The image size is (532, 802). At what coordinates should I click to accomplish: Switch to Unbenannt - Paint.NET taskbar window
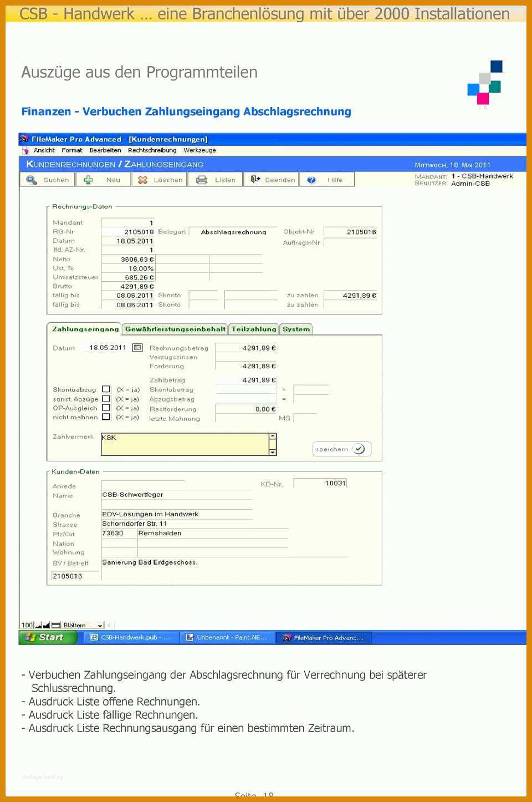tap(227, 637)
